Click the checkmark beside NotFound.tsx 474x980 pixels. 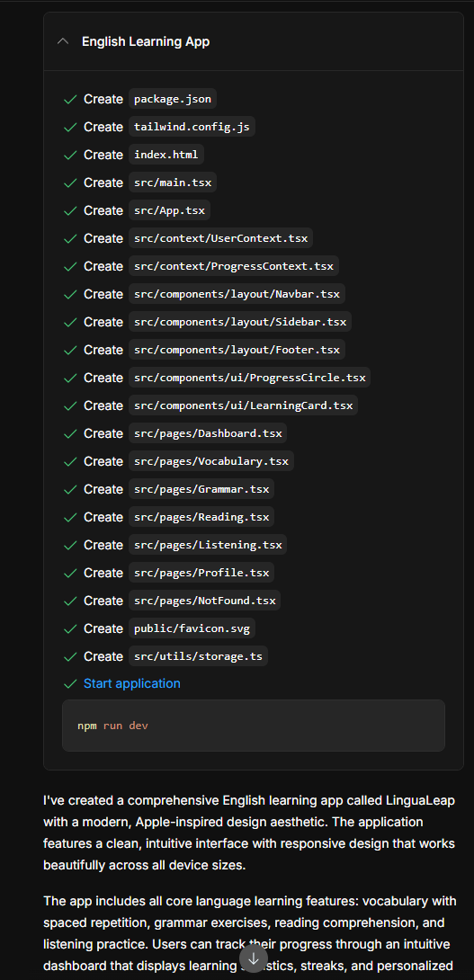(70, 601)
